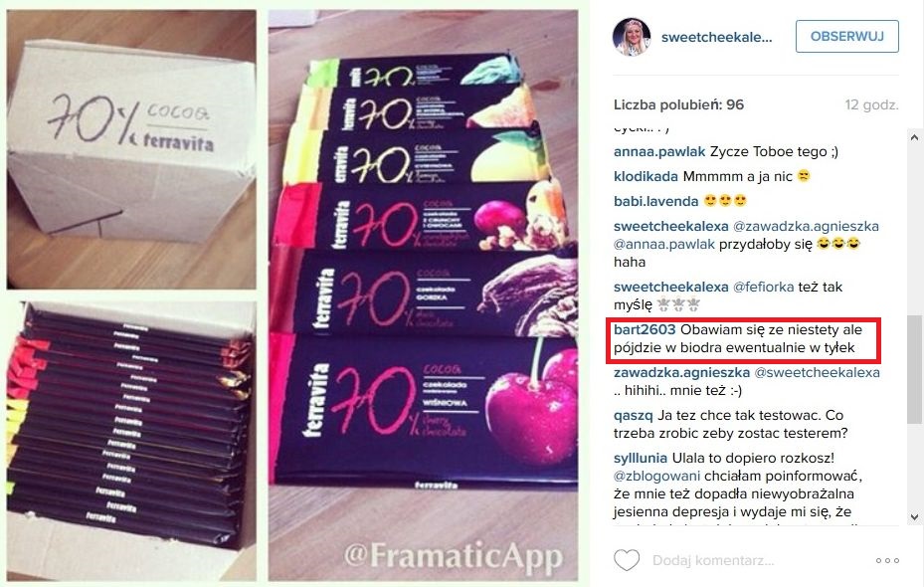Follow the account with OBSERWUJ button
This screenshot has width=924, height=587.
pyautogui.click(x=846, y=37)
